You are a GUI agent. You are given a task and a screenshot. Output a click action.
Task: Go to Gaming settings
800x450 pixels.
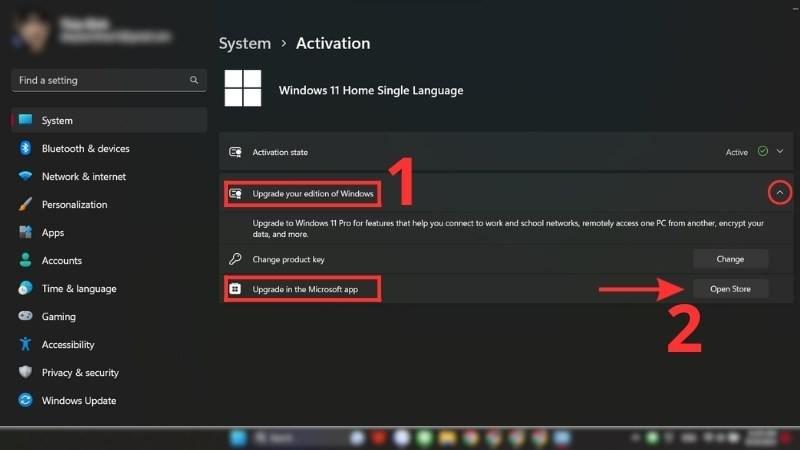click(x=58, y=317)
